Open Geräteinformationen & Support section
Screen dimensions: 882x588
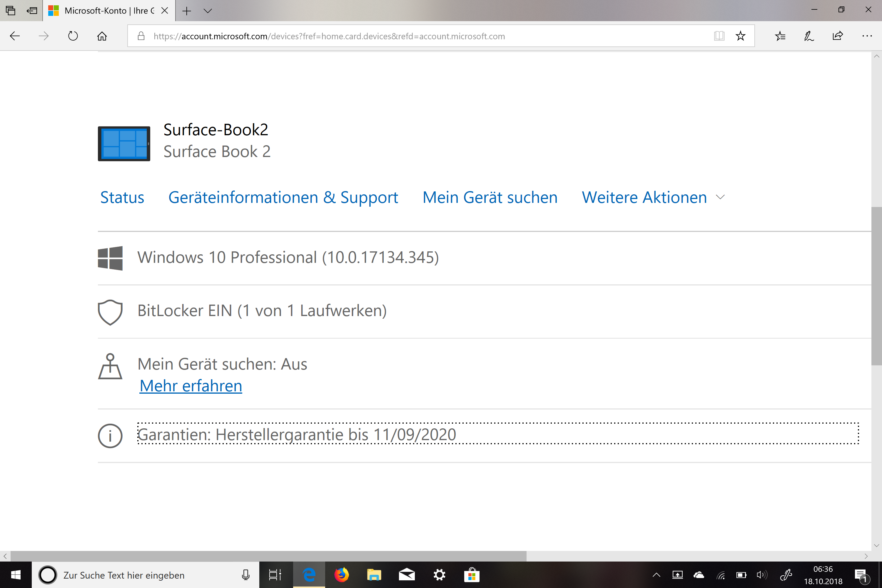click(x=283, y=197)
